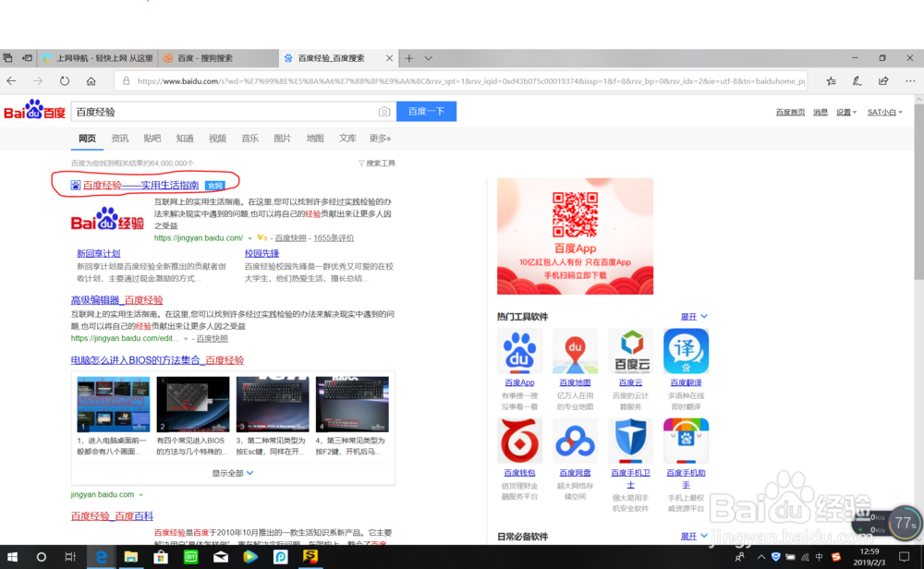Open File Explorer from taskbar
This screenshot has width=924, height=569.
[131, 557]
